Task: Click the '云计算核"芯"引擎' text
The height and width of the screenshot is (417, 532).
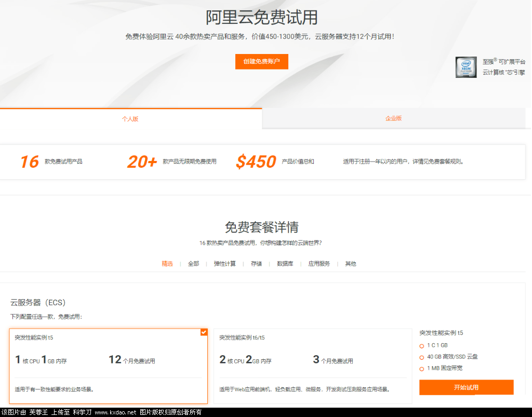Action: 504,72
